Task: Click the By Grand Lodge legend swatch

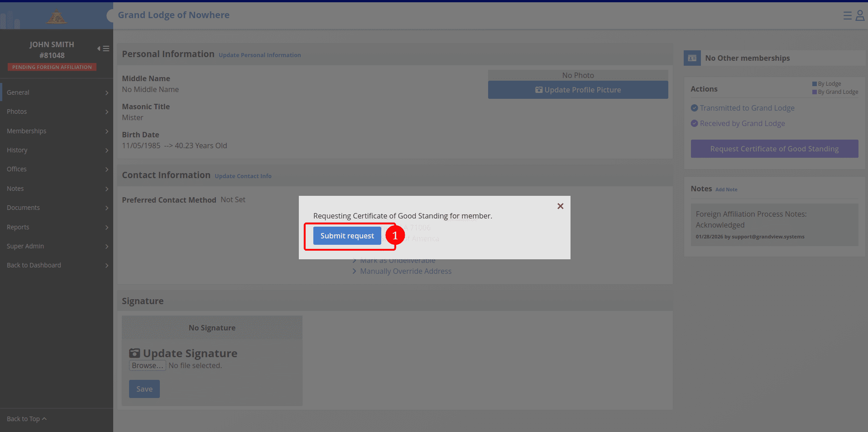Action: 815,92
